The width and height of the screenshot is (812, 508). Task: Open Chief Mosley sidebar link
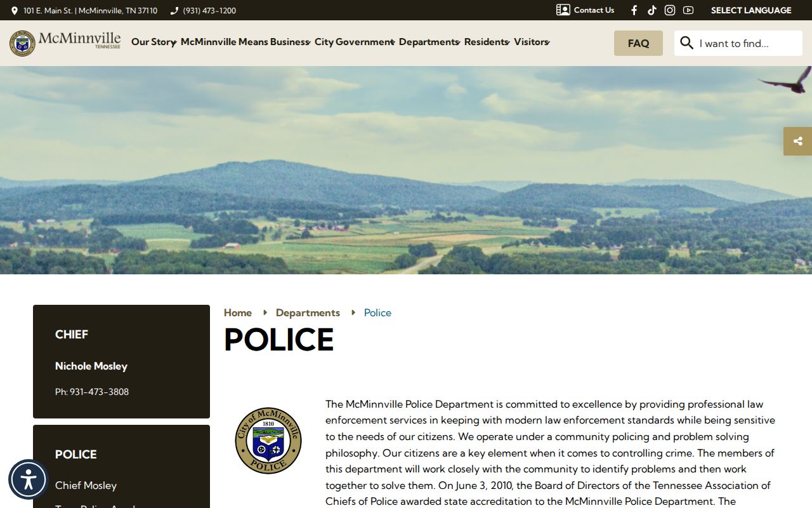tap(86, 485)
